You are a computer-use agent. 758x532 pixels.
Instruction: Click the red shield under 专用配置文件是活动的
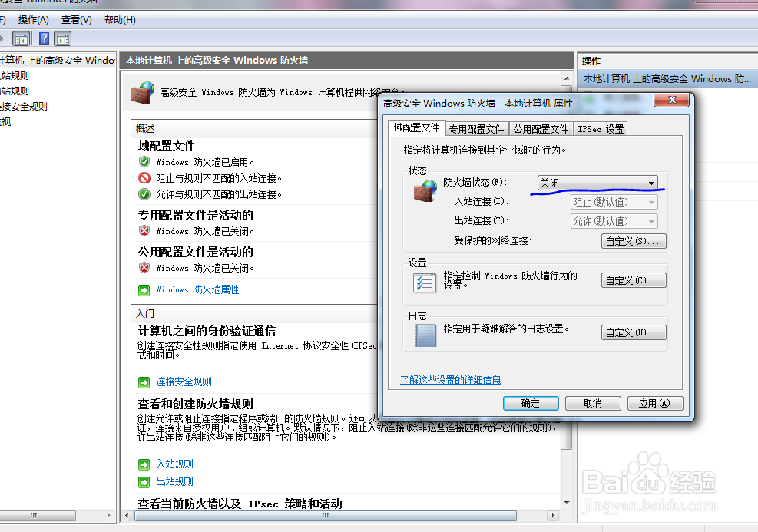click(x=144, y=231)
